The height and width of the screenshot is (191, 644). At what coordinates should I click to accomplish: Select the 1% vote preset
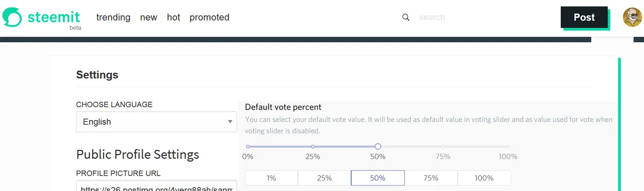pos(272,178)
